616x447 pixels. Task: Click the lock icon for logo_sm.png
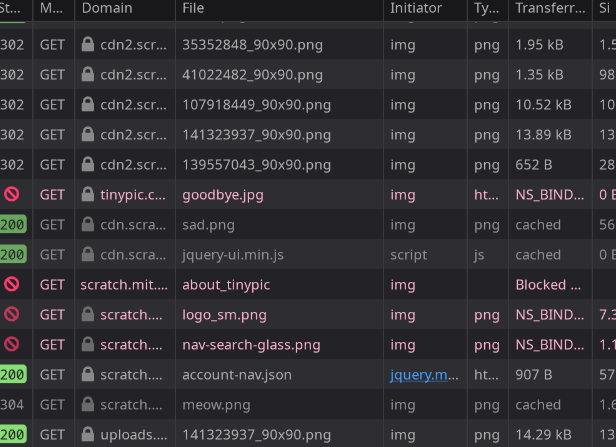point(88,314)
